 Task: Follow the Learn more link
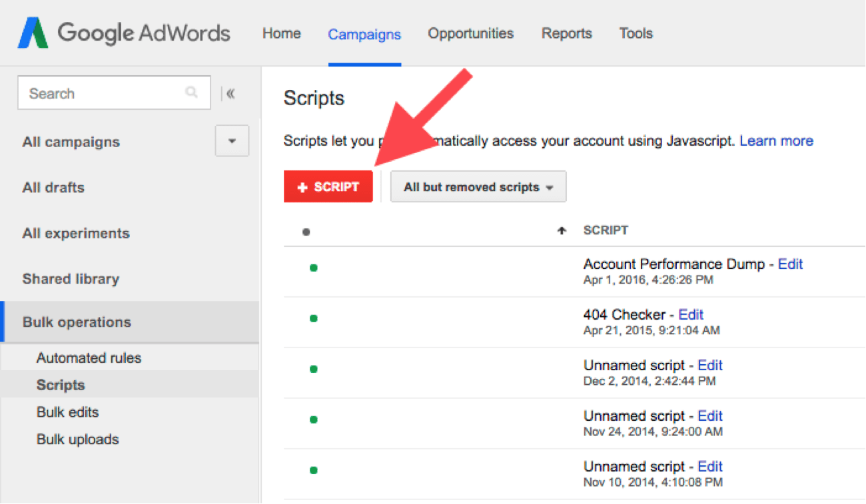click(776, 141)
